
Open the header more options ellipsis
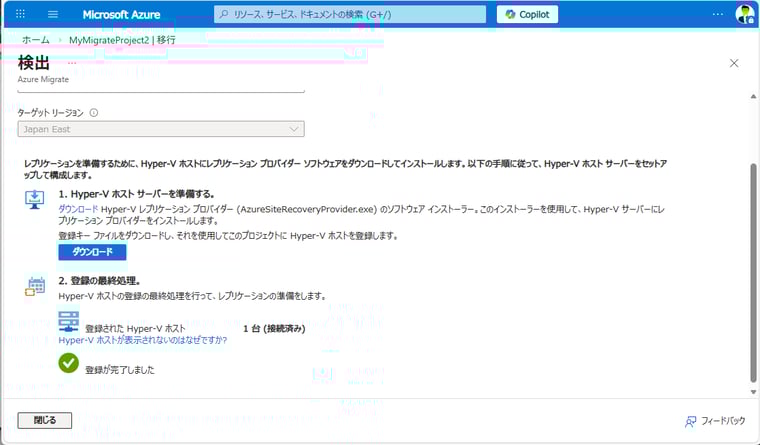(x=718, y=14)
